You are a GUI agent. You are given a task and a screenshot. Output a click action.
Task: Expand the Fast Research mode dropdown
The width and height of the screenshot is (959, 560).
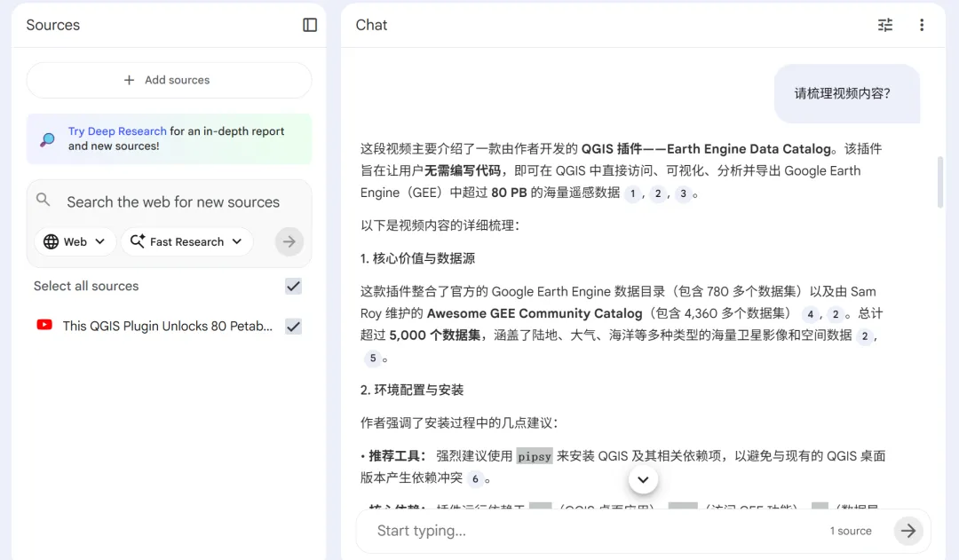tap(186, 241)
